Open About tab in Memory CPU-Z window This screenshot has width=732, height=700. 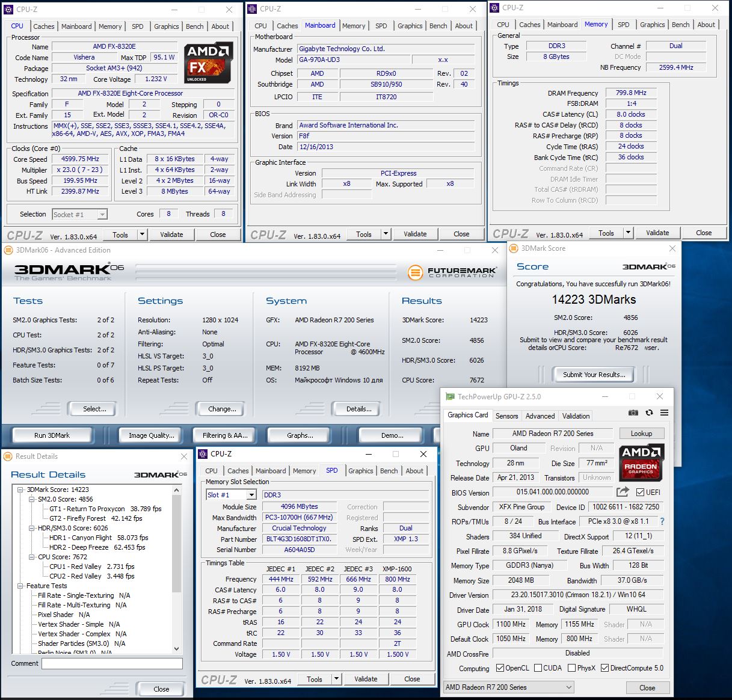tap(706, 25)
